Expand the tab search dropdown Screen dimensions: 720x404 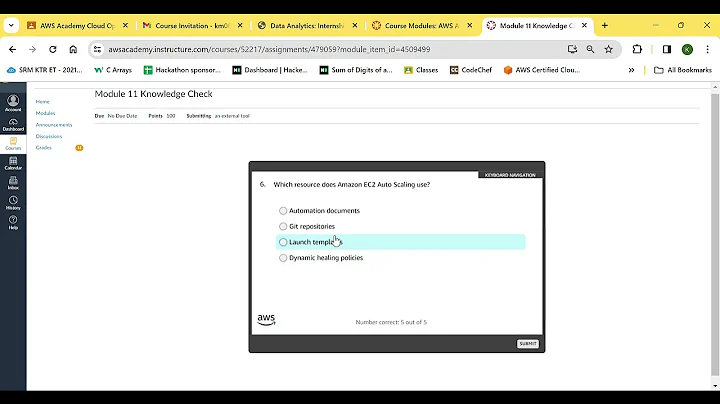(11, 26)
